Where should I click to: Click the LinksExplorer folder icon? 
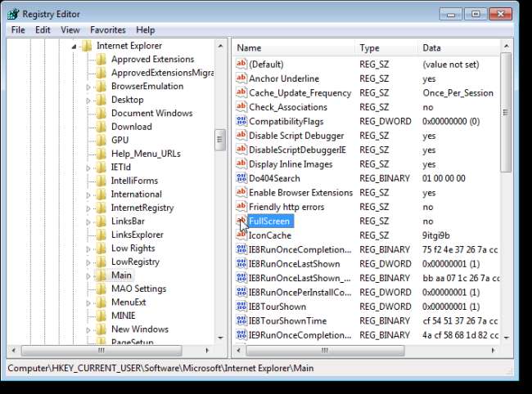(x=101, y=235)
